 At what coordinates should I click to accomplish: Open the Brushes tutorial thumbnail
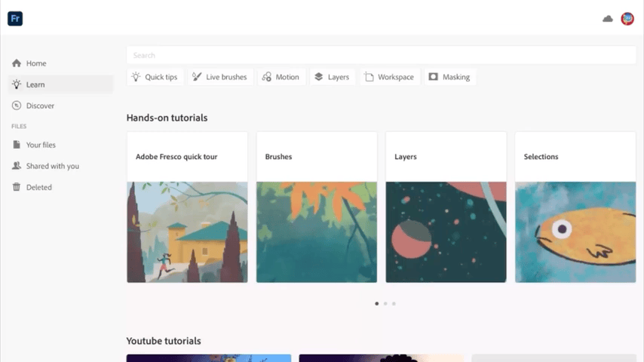pos(317,232)
